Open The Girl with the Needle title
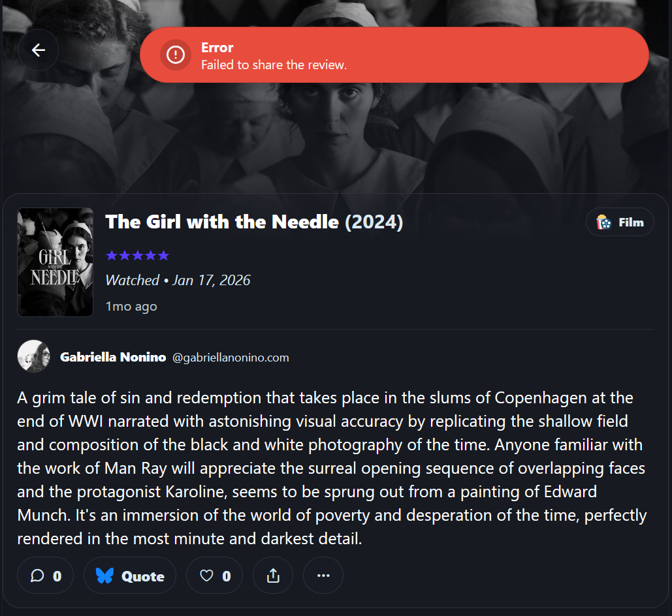 (222, 223)
